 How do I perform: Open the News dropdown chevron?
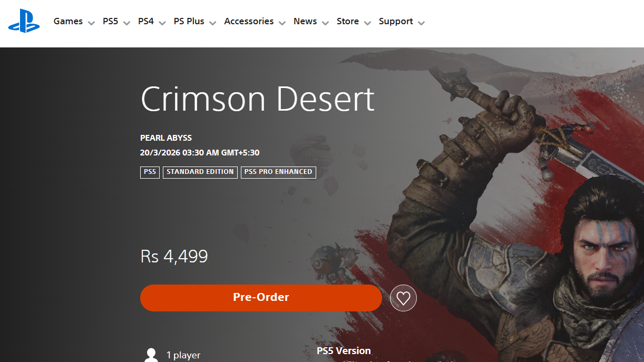(326, 23)
